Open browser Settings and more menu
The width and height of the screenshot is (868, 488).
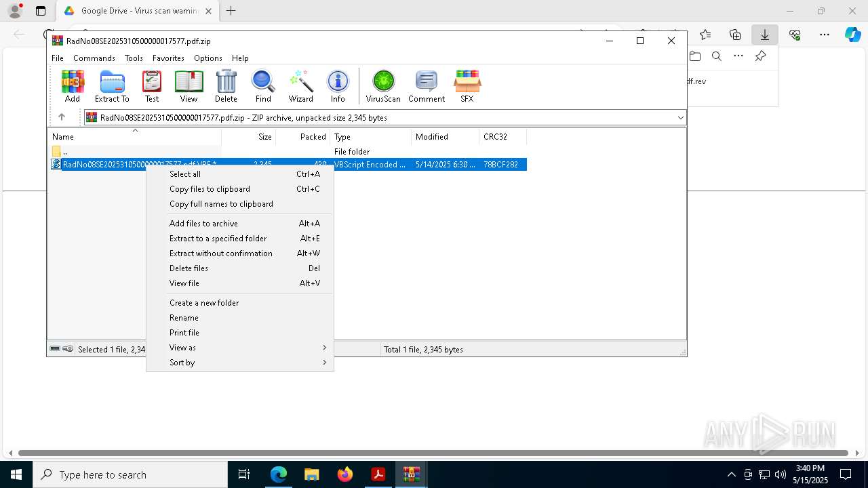[x=825, y=35]
